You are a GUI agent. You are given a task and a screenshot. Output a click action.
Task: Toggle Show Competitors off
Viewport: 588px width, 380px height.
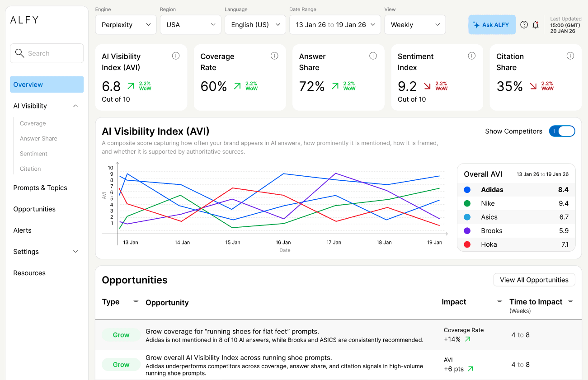[x=562, y=131]
